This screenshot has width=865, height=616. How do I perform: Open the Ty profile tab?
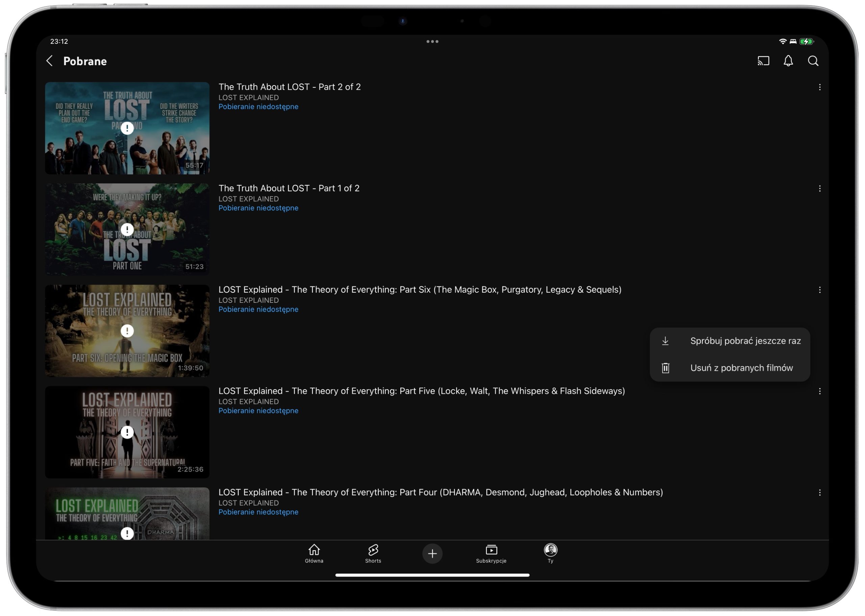(x=550, y=553)
